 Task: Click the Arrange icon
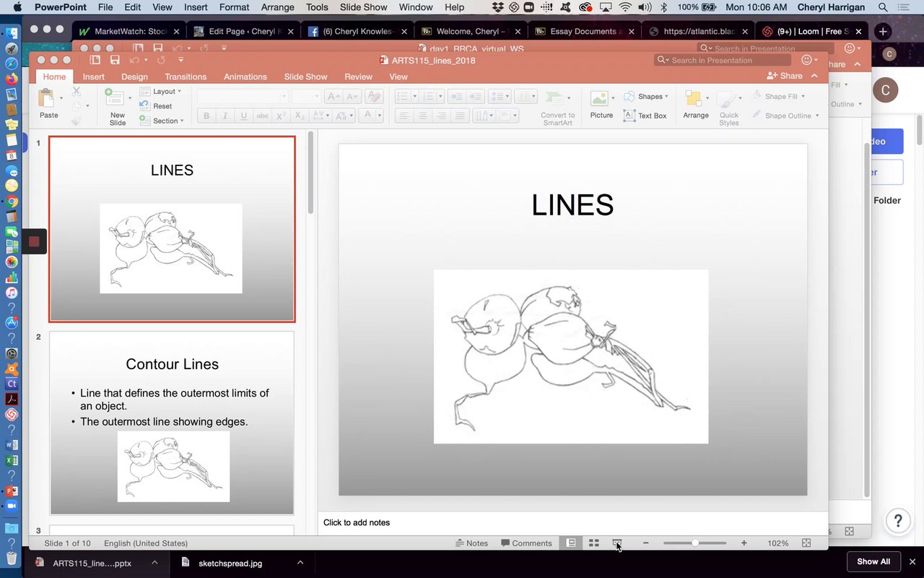(x=695, y=105)
